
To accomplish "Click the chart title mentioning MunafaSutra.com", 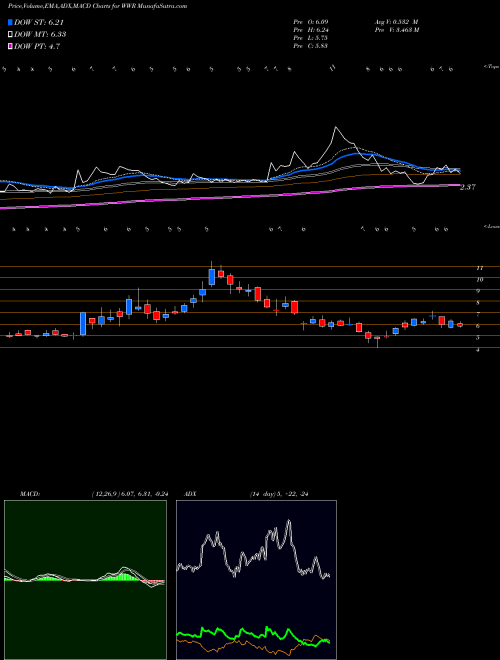I will pos(97,6).
